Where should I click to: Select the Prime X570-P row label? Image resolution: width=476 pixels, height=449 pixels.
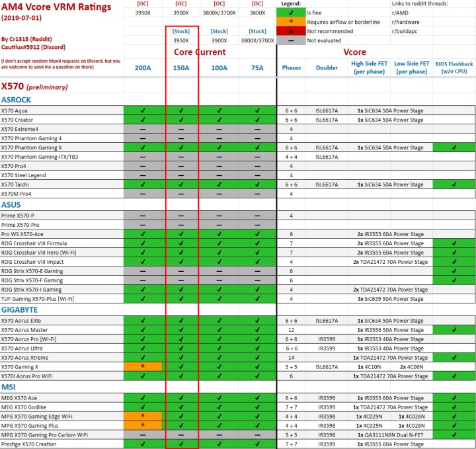(x=18, y=216)
